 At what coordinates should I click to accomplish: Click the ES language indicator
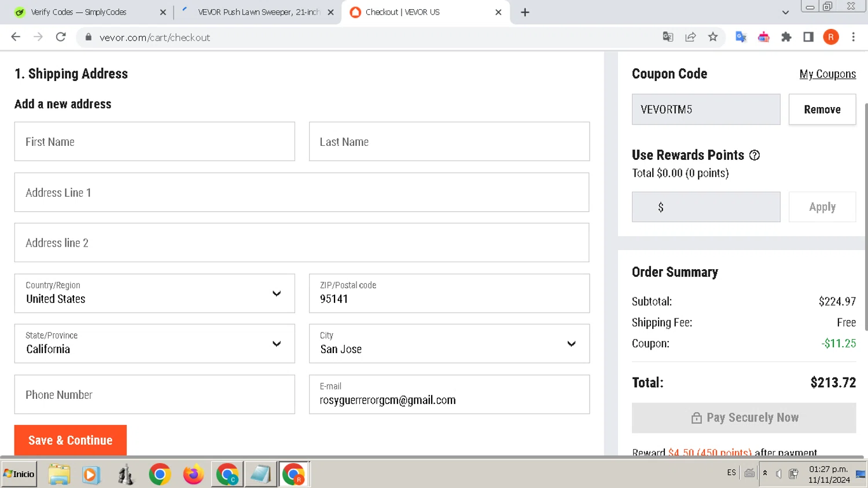tap(731, 473)
